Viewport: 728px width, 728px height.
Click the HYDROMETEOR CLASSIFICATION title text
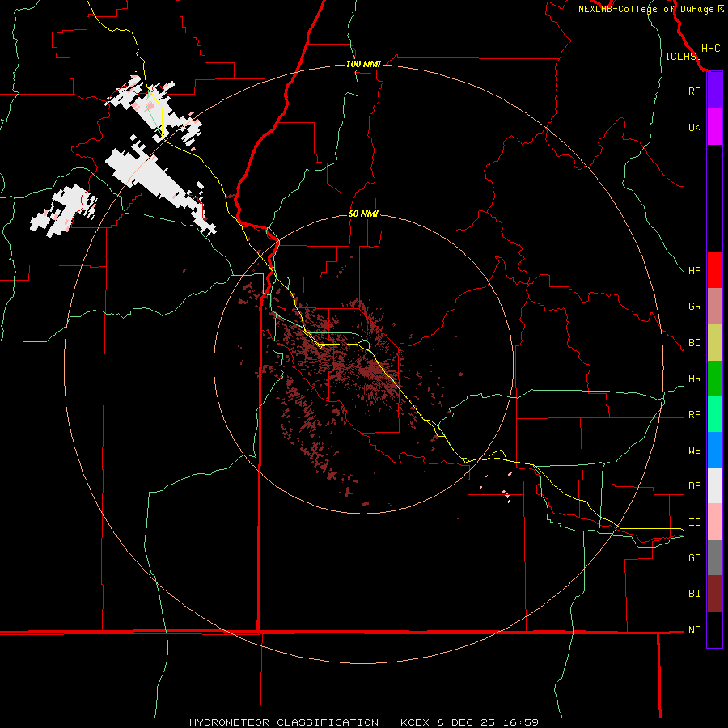(x=284, y=722)
